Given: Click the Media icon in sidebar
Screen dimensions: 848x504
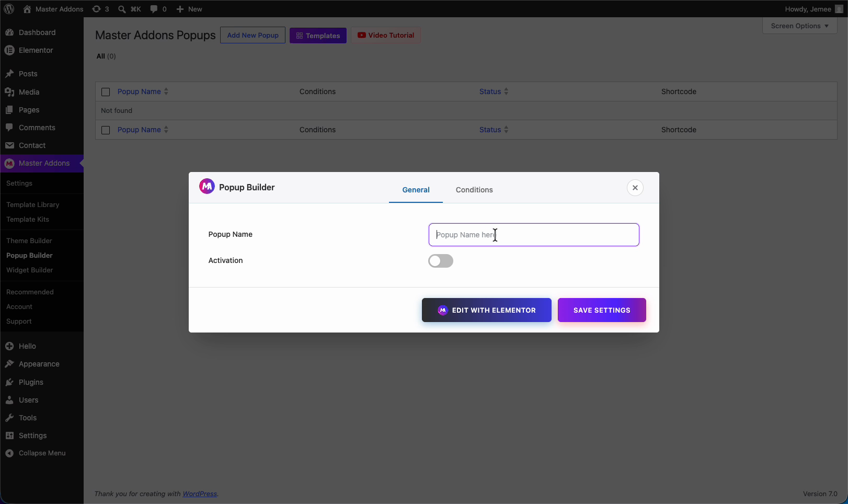Looking at the screenshot, I should [x=9, y=92].
